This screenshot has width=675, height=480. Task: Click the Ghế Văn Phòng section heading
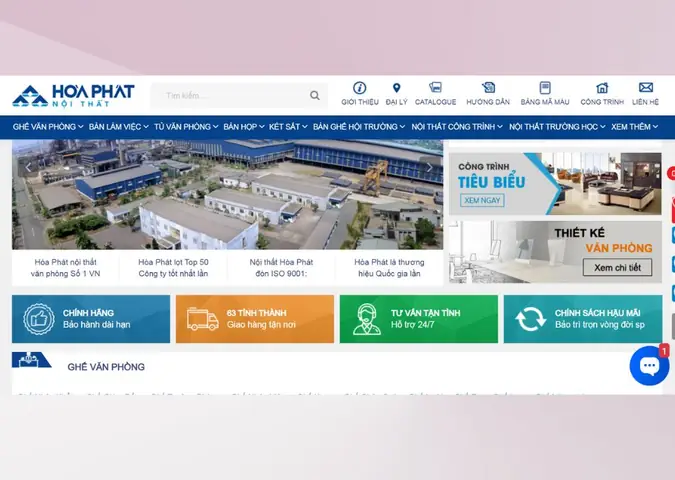106,367
